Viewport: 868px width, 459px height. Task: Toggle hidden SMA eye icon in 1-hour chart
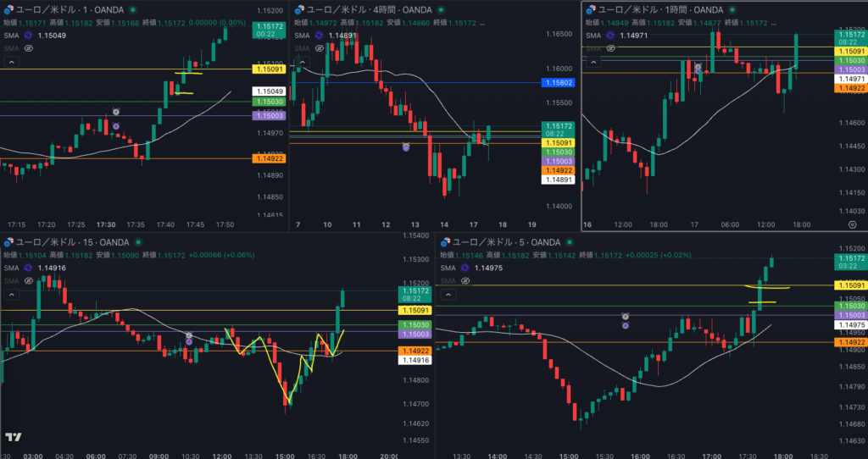(x=609, y=49)
